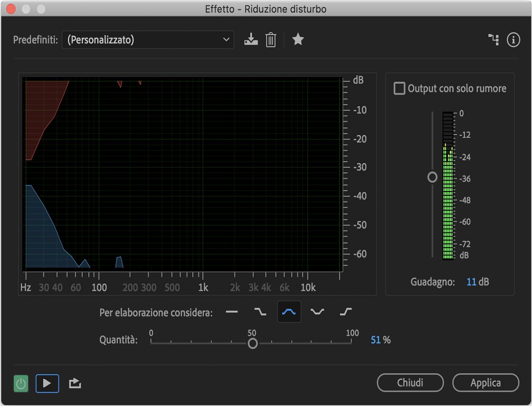Viewport: 532px width, 406px height.
Task: Click the Predefiniti label
Action: [36, 40]
